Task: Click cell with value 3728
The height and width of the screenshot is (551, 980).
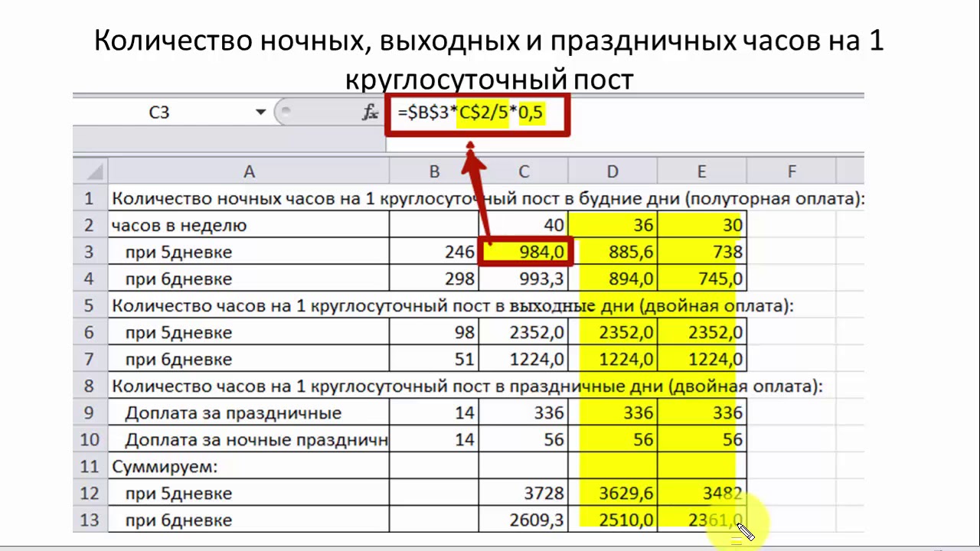Action: [x=524, y=493]
